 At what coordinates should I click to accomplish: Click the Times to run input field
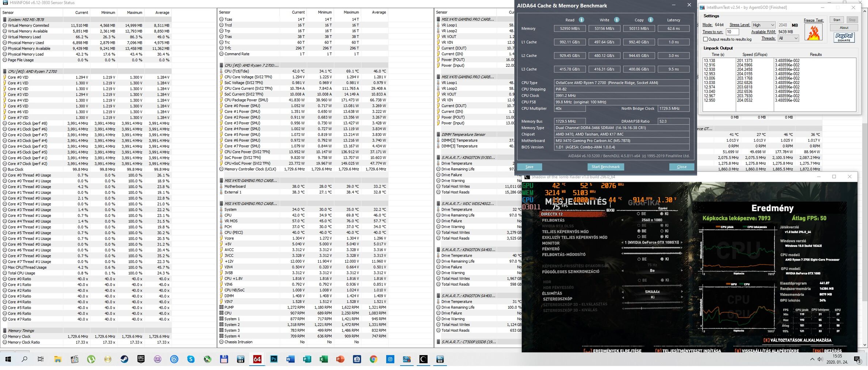[732, 32]
